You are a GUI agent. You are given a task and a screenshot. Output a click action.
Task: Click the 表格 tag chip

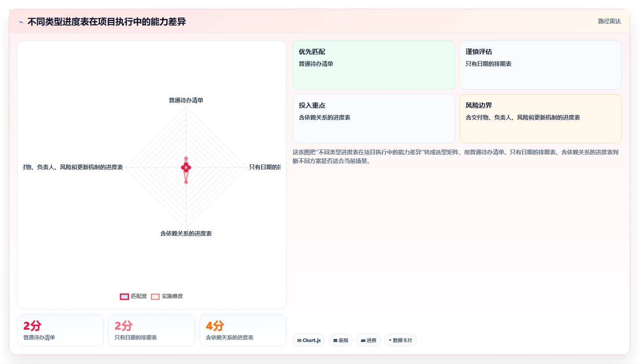tap(340, 340)
